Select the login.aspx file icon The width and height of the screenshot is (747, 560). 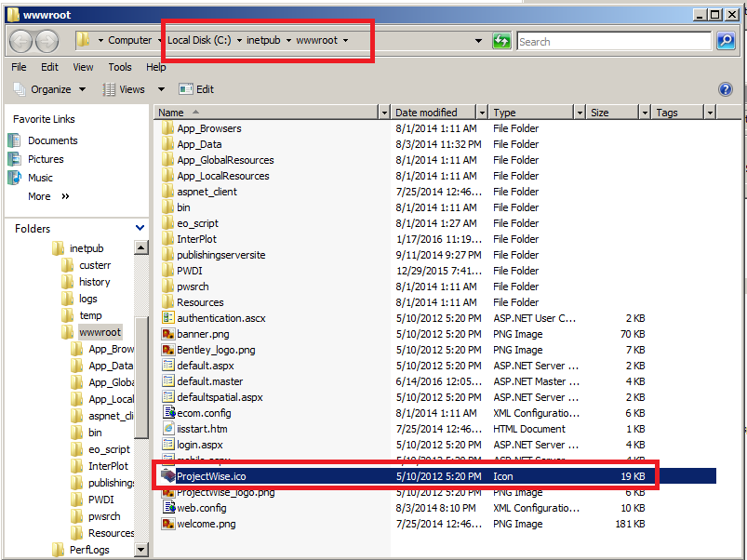[168, 444]
